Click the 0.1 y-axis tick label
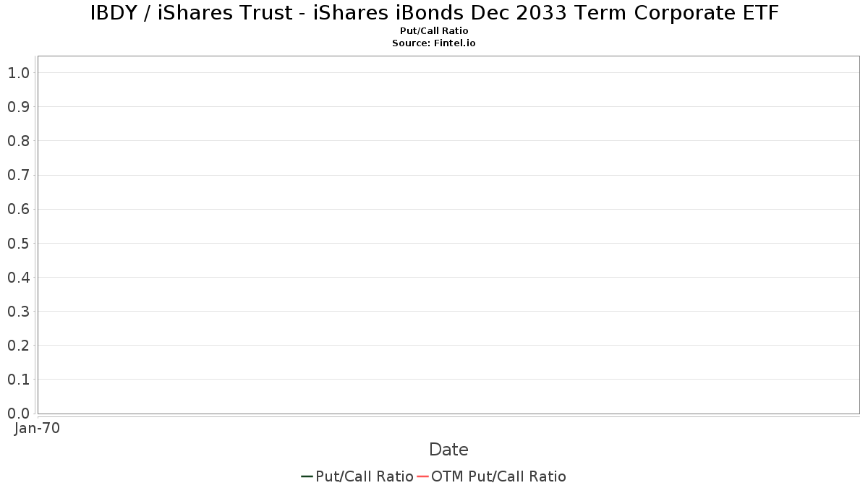 pyautogui.click(x=18, y=380)
